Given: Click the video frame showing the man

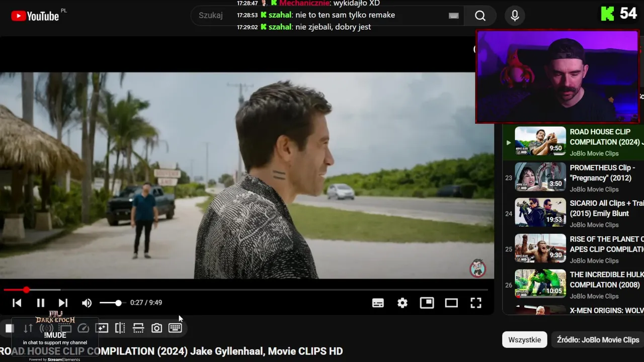Looking at the screenshot, I should pyautogui.click(x=247, y=175).
